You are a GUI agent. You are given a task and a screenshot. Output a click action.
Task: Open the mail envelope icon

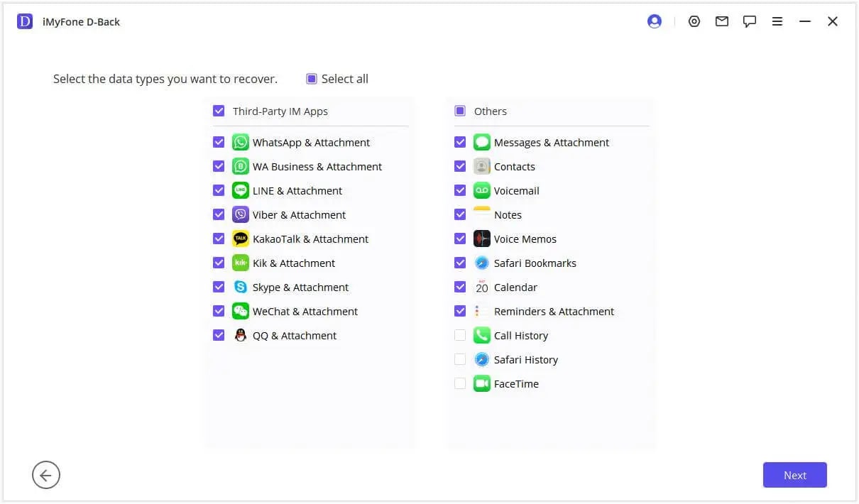click(x=722, y=21)
